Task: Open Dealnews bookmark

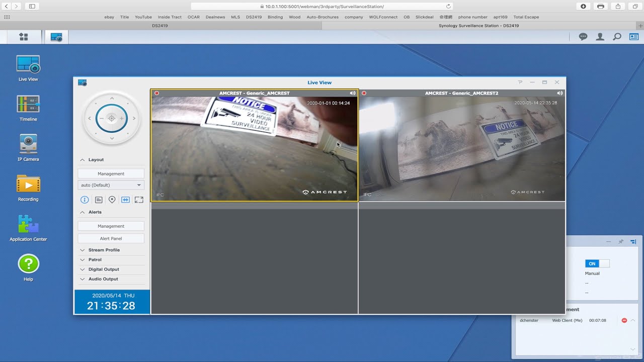Action: pyautogui.click(x=215, y=17)
